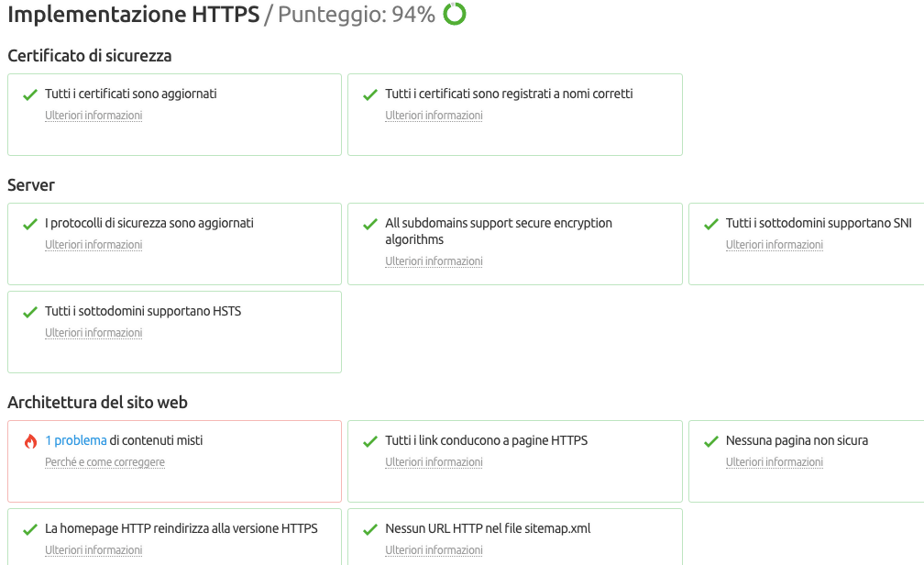The image size is (924, 565).
Task: Open Ulteriori informazioni under certificati registrati correttamente
Action: click(x=434, y=116)
